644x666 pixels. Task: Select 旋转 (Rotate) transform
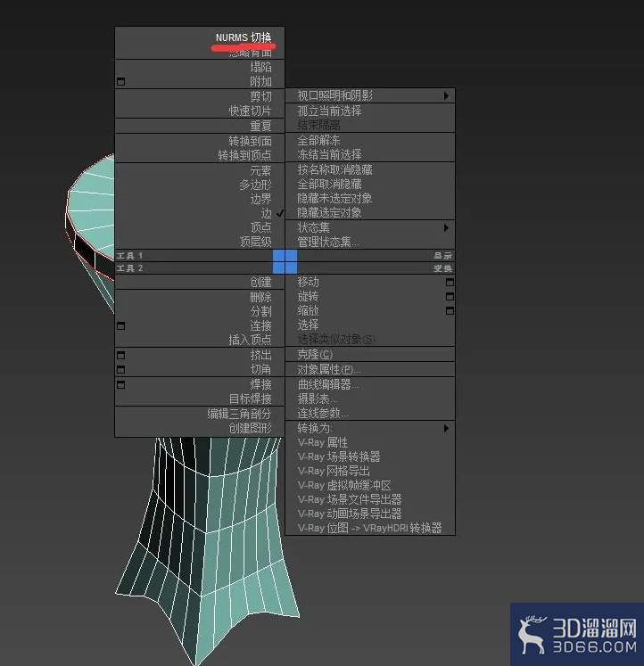tap(308, 297)
